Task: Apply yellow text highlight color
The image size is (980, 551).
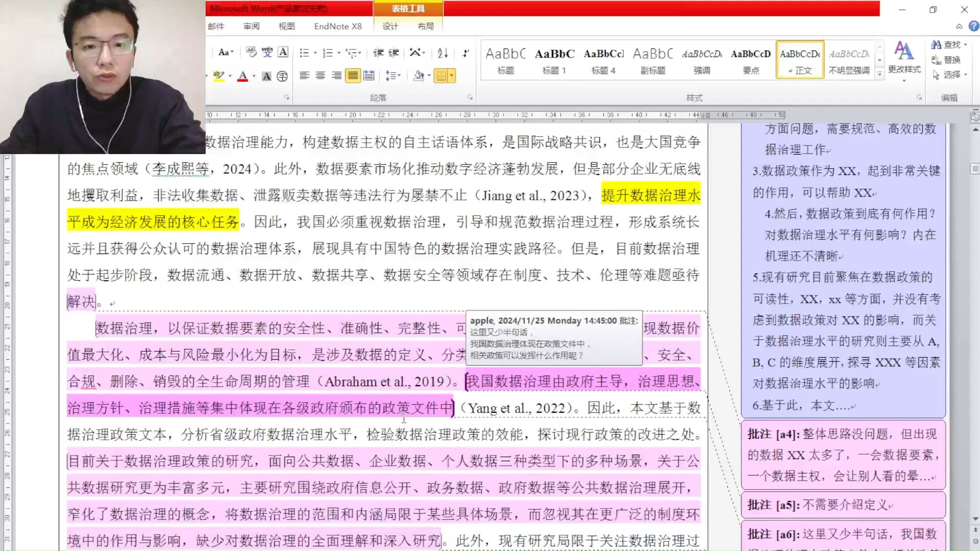Action: tap(219, 77)
